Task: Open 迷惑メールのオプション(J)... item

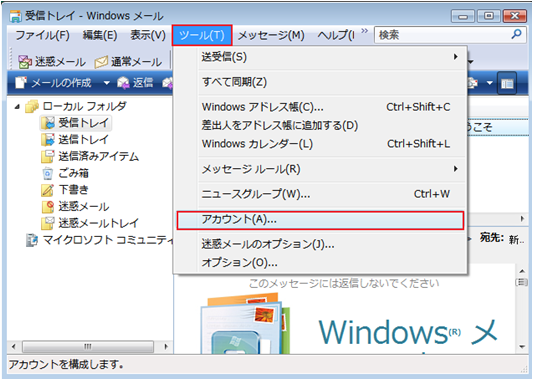Action: pos(320,244)
